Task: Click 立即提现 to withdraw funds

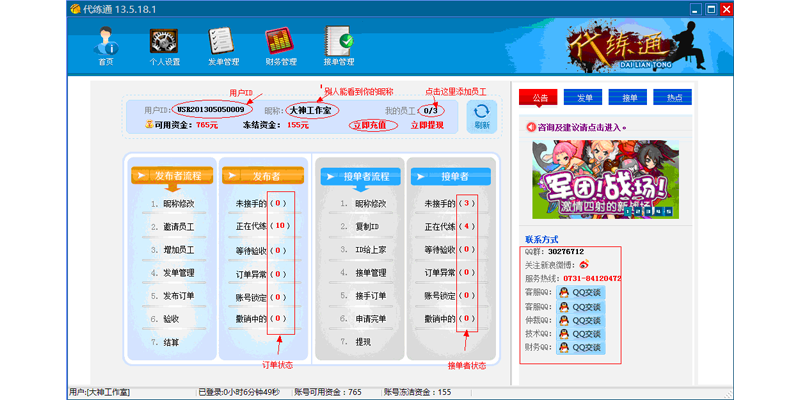Action: click(x=427, y=125)
